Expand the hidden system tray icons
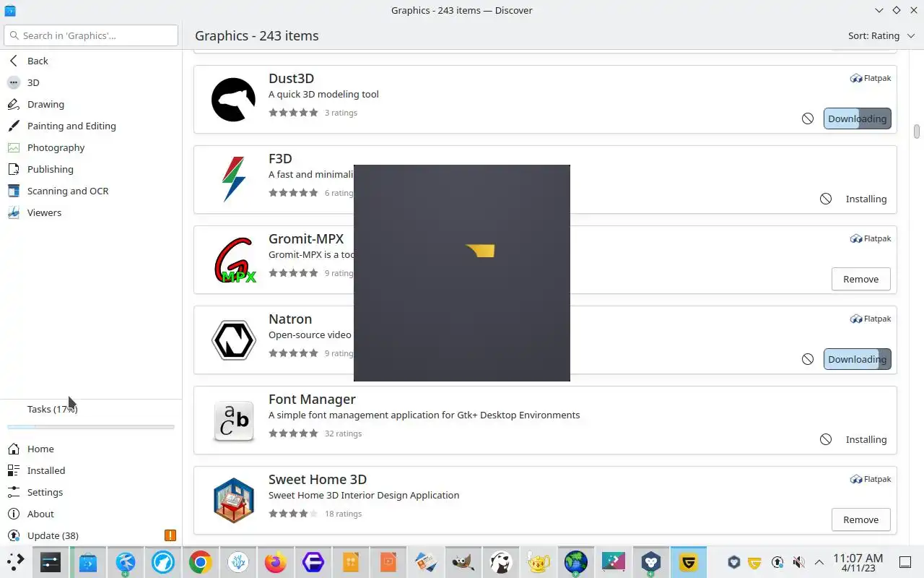This screenshot has width=924, height=578. point(819,562)
